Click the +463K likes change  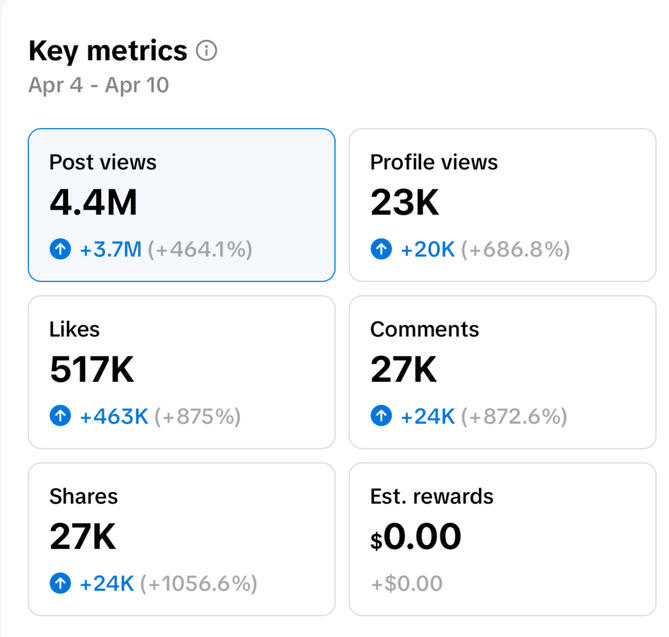[114, 416]
